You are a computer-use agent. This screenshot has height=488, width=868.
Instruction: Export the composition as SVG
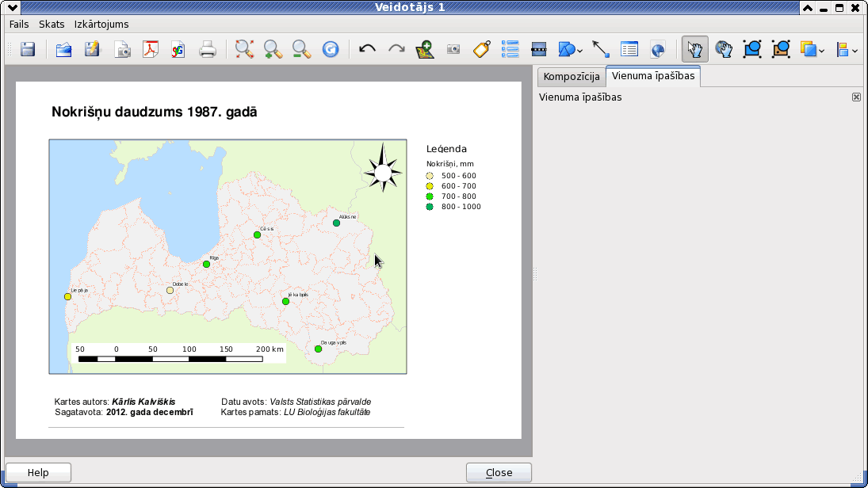(178, 49)
